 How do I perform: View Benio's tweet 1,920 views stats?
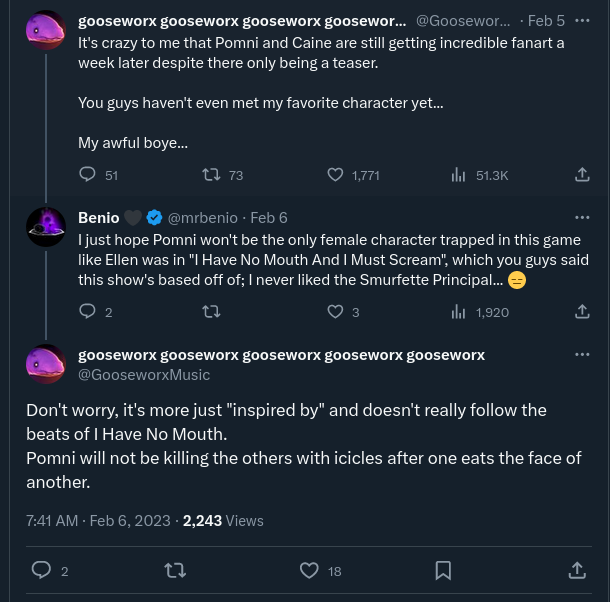point(459,312)
